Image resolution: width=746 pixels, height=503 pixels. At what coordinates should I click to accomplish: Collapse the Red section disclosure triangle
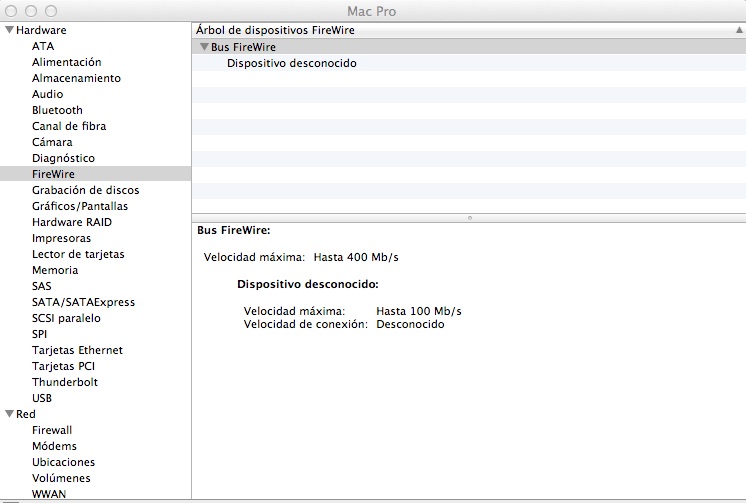(9, 414)
